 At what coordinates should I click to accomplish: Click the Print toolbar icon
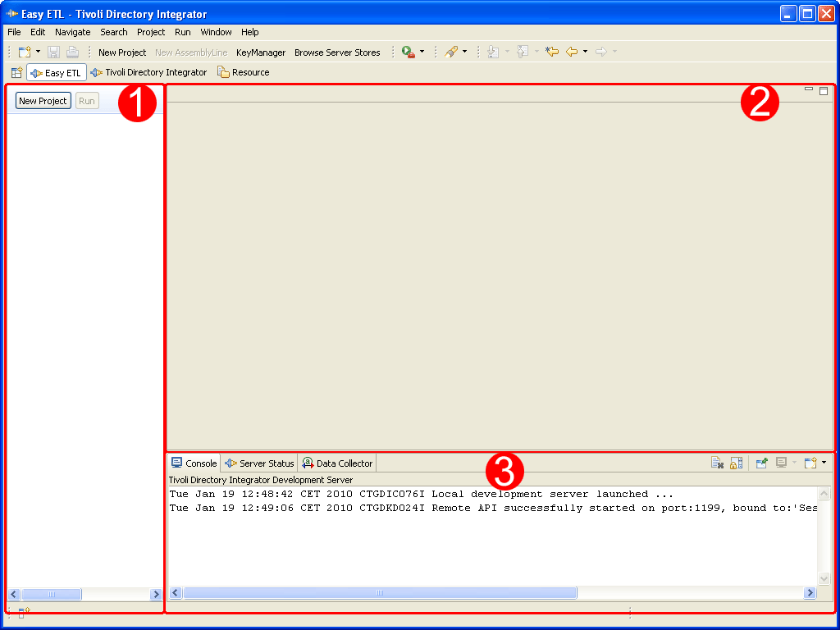pyautogui.click(x=73, y=52)
